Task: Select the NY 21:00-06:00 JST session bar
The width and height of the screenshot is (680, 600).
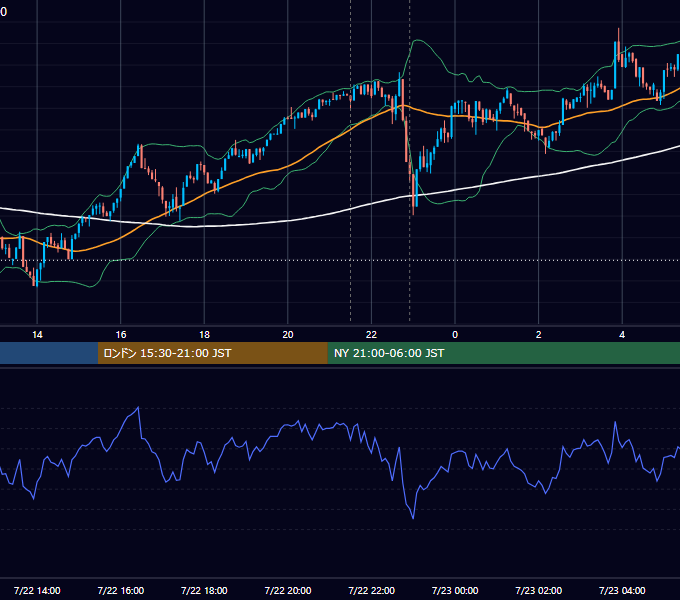Action: [503, 353]
